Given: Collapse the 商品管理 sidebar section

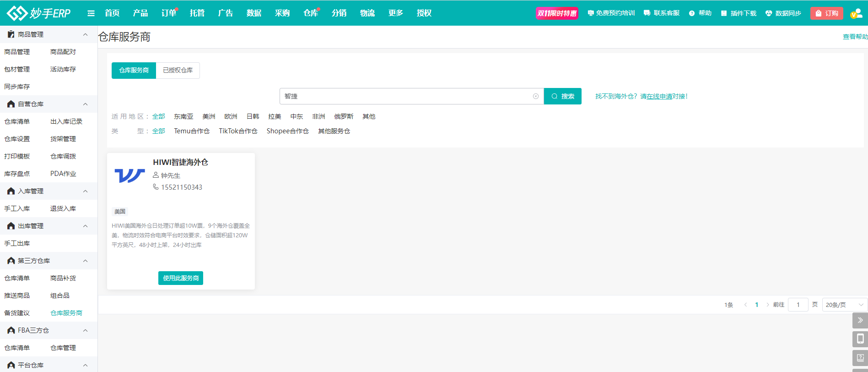Looking at the screenshot, I should click(85, 34).
